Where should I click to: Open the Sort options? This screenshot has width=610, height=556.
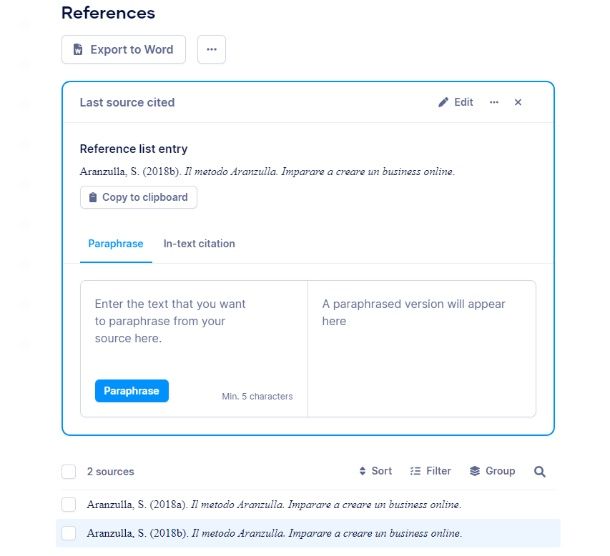coord(375,471)
